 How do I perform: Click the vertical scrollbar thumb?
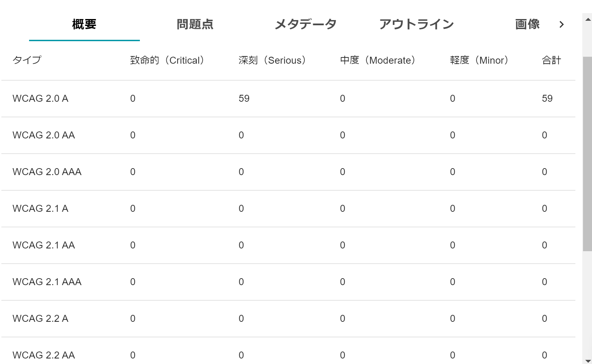[587, 154]
